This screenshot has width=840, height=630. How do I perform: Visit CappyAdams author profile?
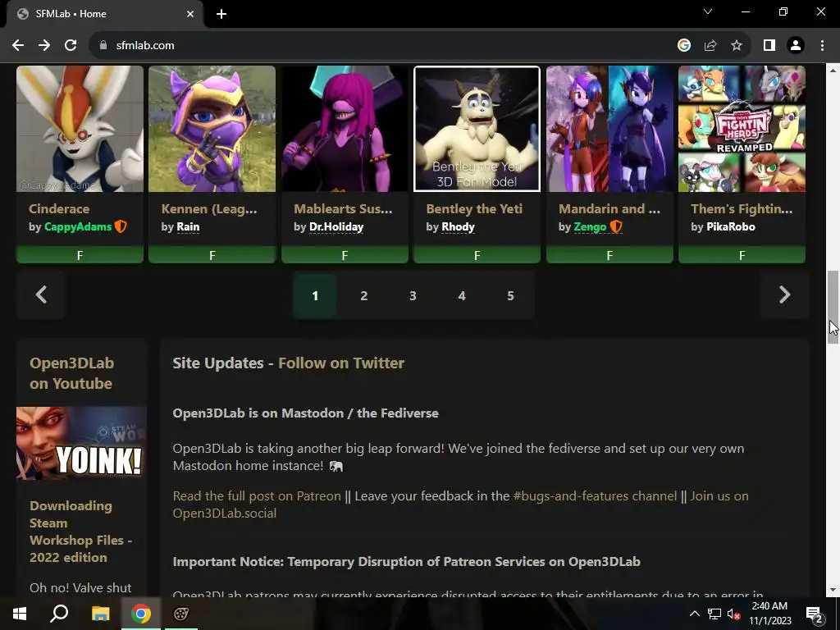click(78, 227)
